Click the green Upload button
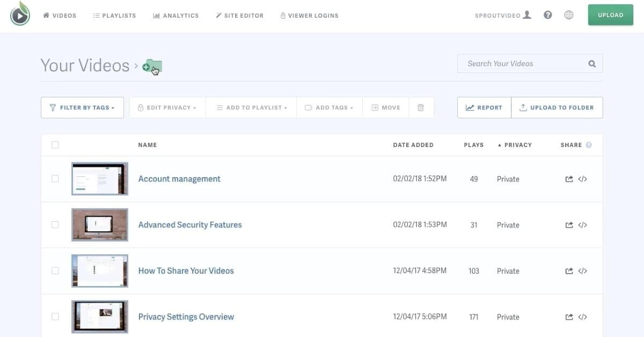The height and width of the screenshot is (337, 644). 611,15
